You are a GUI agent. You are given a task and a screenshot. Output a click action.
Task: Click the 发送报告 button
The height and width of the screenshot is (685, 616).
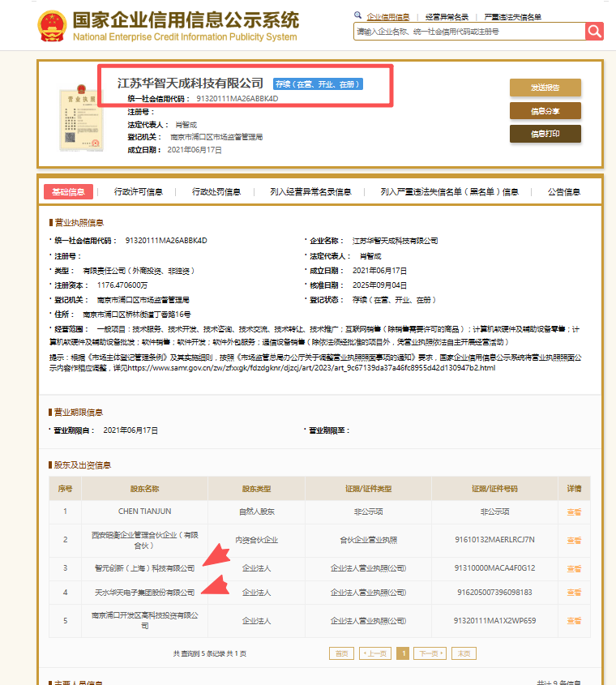click(x=545, y=88)
